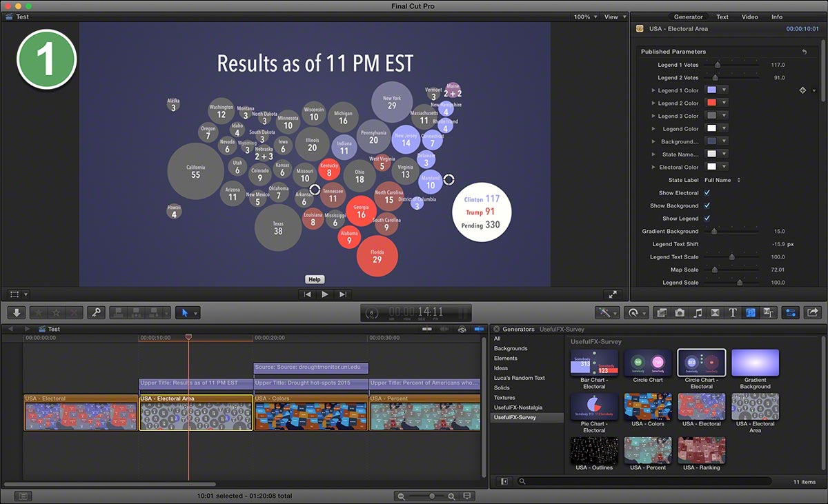Reset Published Parameters with curved arrow
This screenshot has width=828, height=504.
[804, 52]
